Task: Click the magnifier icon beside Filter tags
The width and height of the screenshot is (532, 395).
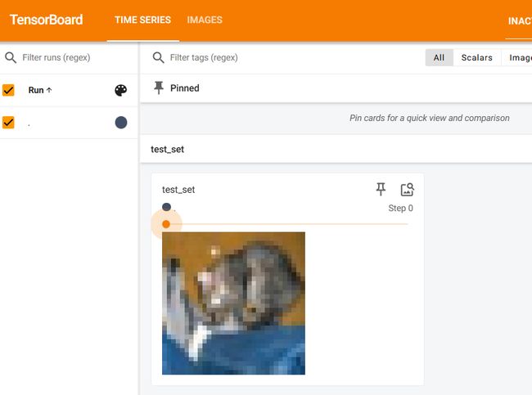Action: [158, 57]
